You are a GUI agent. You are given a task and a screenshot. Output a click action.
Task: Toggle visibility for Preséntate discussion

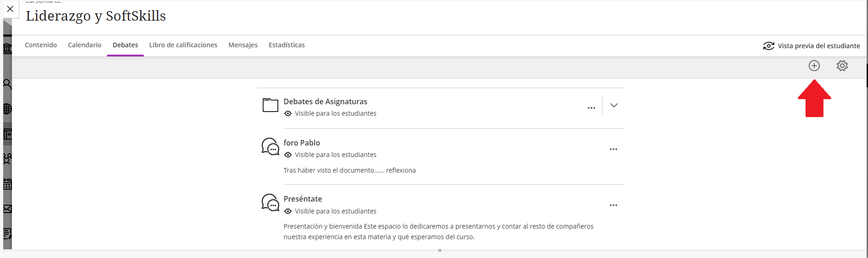330,211
